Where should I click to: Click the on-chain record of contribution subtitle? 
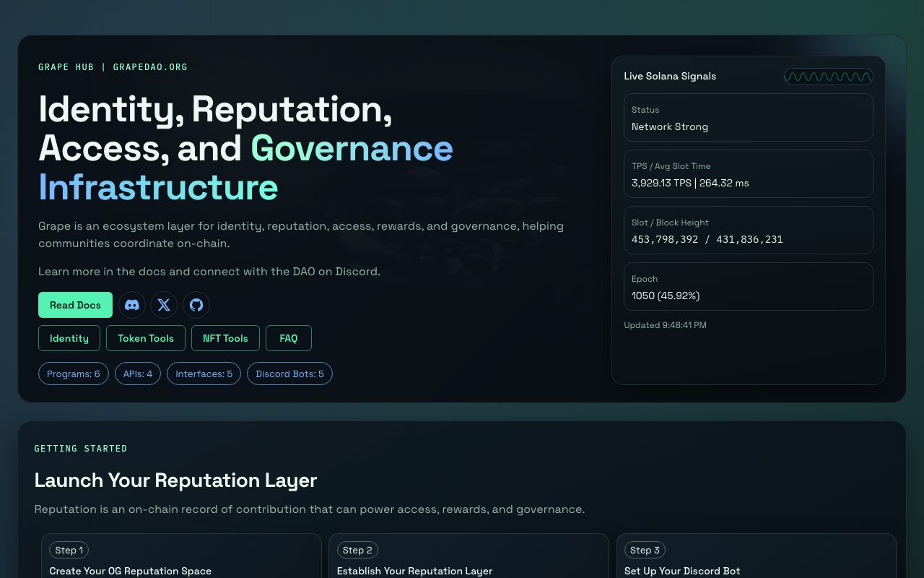(310, 509)
